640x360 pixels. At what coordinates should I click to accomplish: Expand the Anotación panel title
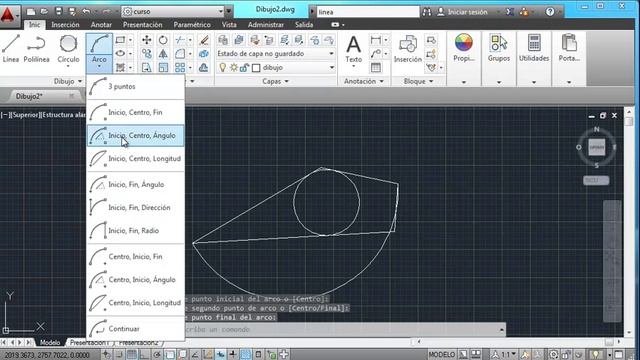coord(364,81)
